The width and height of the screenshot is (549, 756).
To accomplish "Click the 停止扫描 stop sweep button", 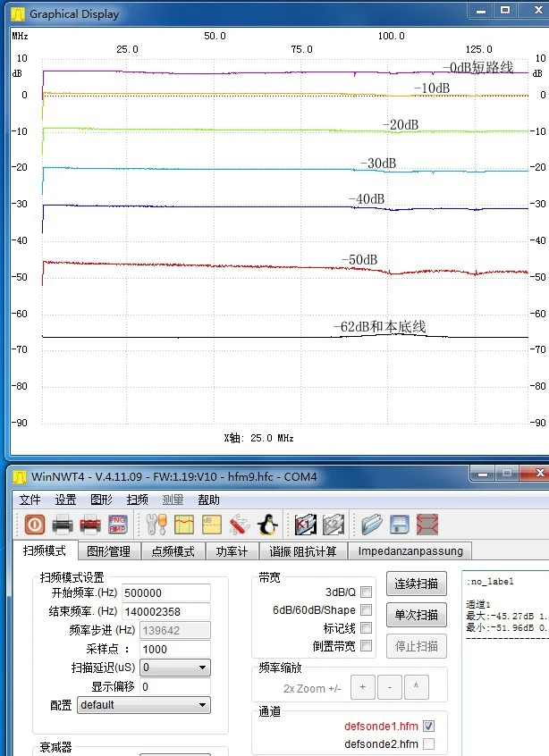I will pyautogui.click(x=417, y=646).
